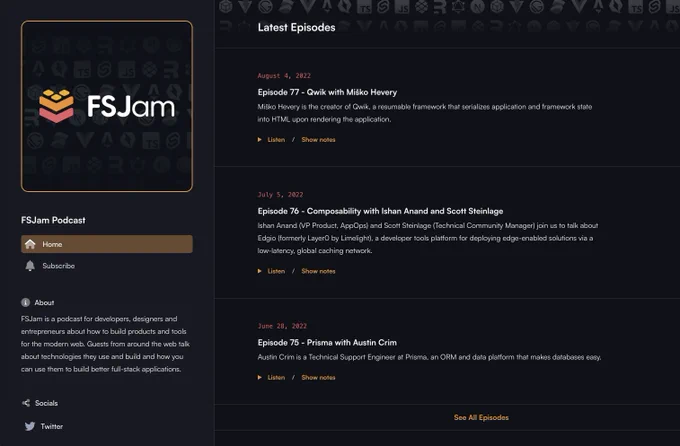The width and height of the screenshot is (680, 446).
Task: Listen to Episode 75 Prisma
Action: tap(276, 377)
